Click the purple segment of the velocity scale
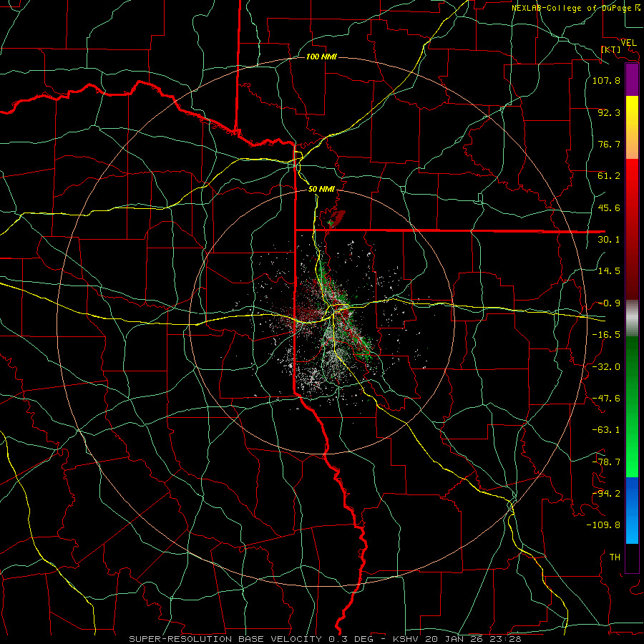This screenshot has height=644, width=644. (632, 80)
